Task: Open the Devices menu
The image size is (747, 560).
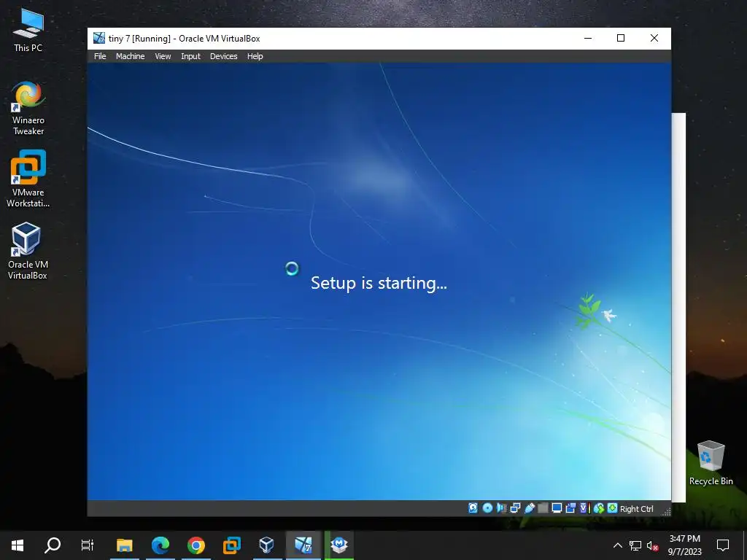Action: tap(223, 56)
